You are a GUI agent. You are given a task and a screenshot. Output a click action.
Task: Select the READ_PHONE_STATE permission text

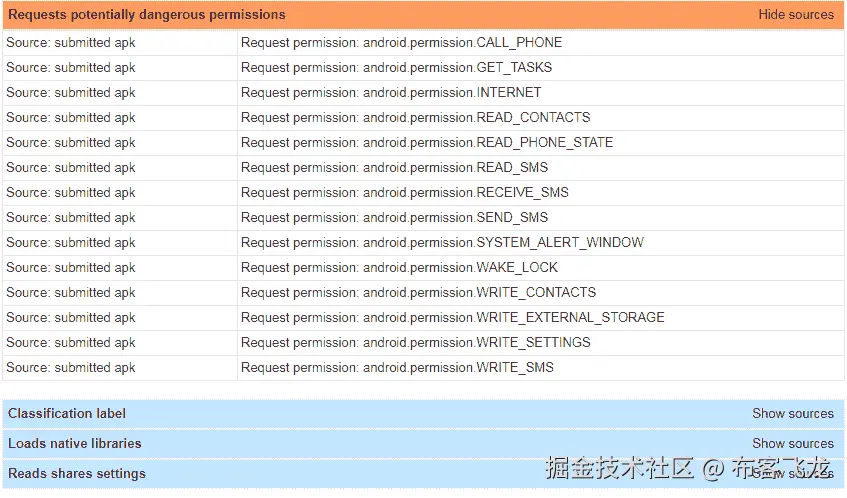(427, 143)
